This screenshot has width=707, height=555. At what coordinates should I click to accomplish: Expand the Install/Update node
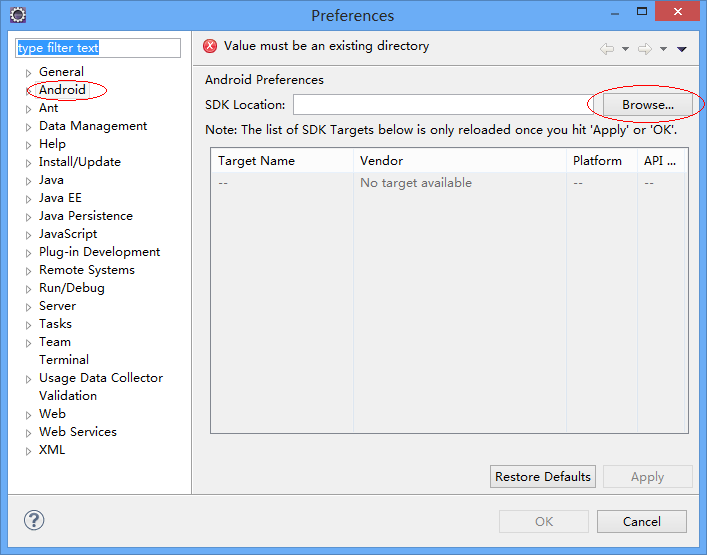pos(28,163)
